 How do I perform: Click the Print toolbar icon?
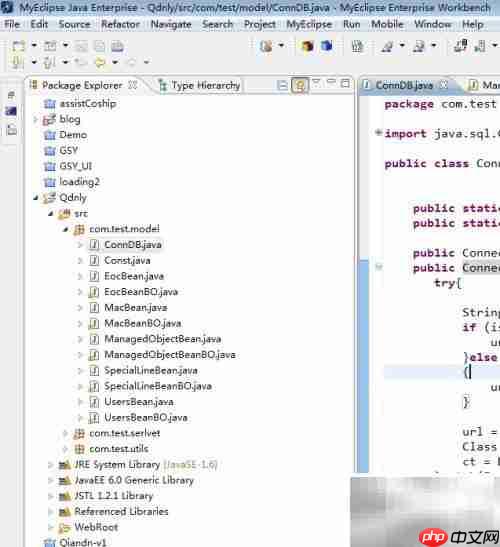pyautogui.click(x=117, y=46)
